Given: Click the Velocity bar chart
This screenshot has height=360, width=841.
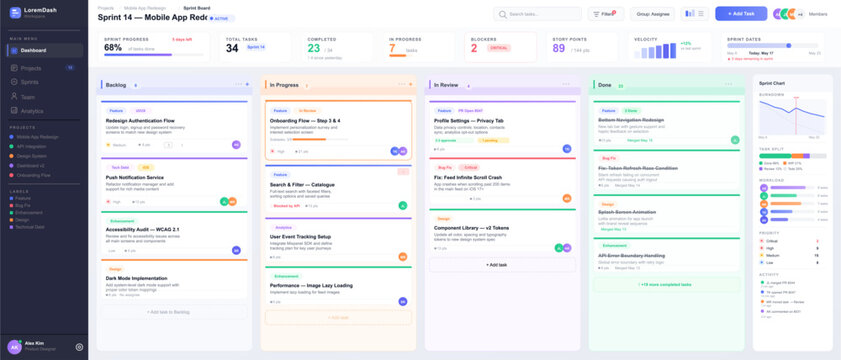Looking at the screenshot, I should coord(655,51).
